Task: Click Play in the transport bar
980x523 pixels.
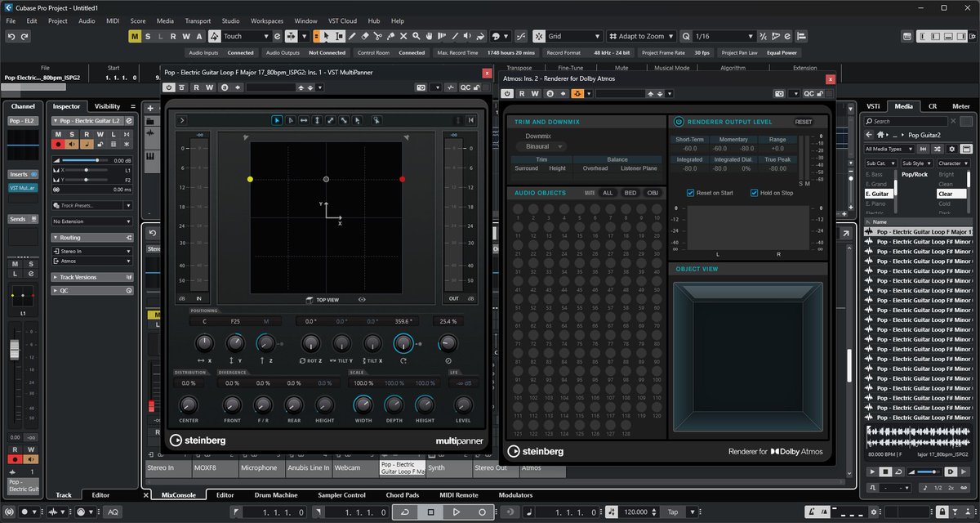Action: tap(457, 512)
